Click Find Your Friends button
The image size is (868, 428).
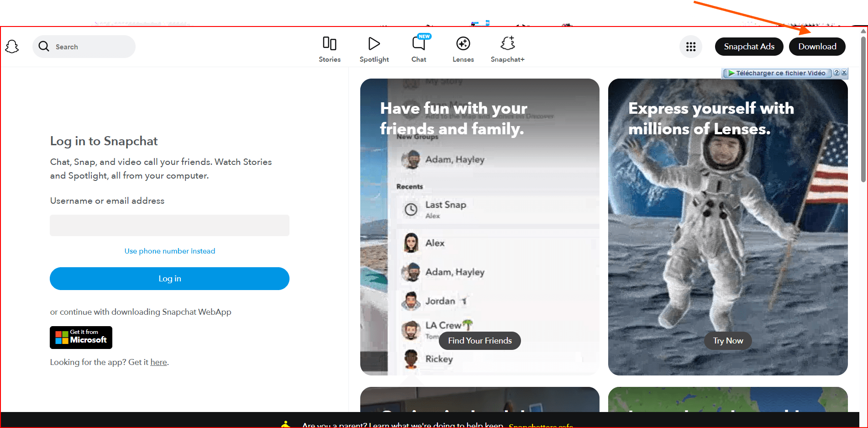479,341
